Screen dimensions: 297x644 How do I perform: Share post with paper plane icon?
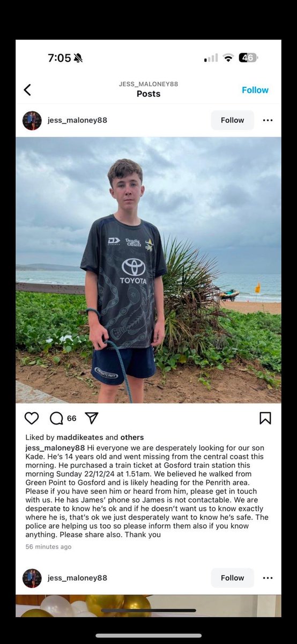point(92,418)
